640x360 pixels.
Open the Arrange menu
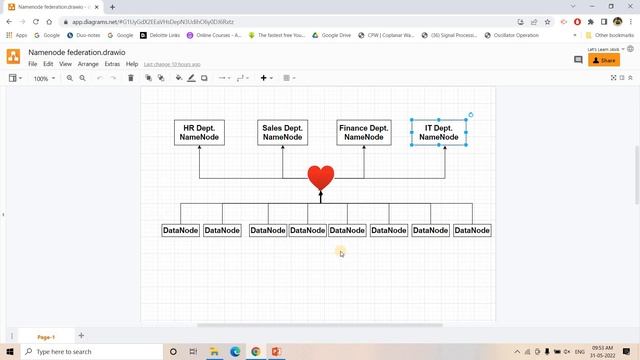coord(88,64)
